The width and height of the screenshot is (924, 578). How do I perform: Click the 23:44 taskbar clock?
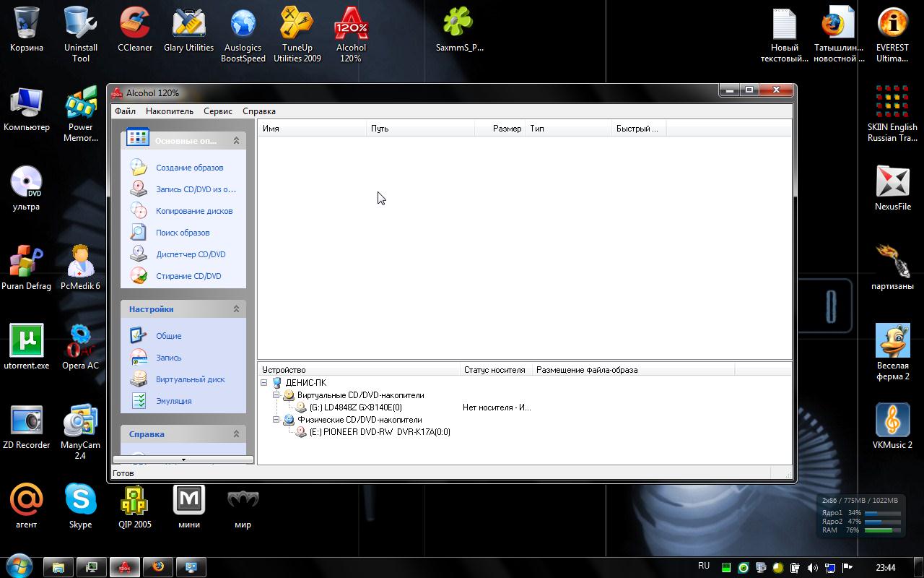(x=885, y=568)
